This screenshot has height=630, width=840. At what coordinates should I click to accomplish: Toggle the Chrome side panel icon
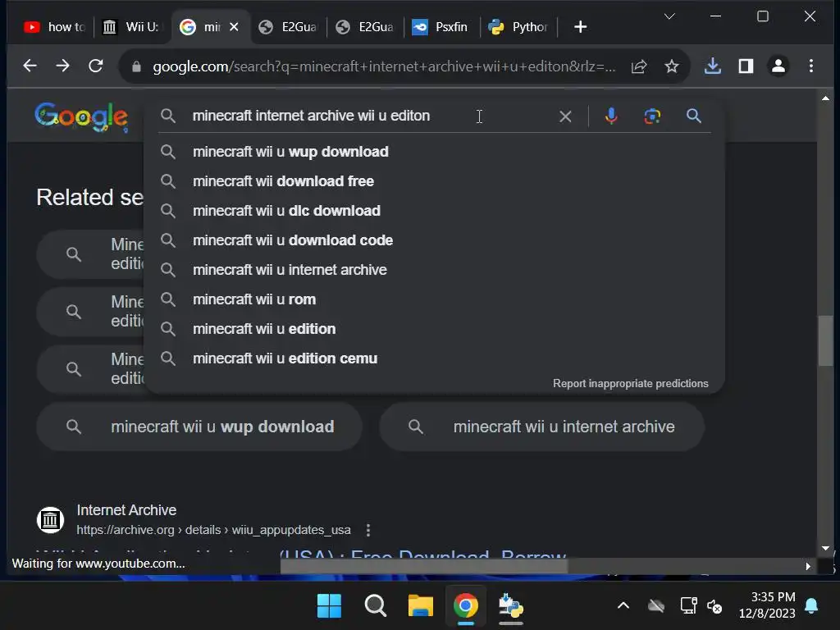[746, 66]
